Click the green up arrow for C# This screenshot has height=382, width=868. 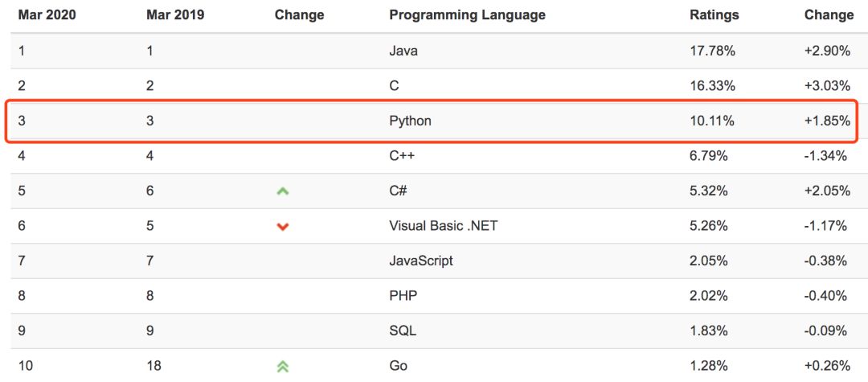(x=283, y=191)
